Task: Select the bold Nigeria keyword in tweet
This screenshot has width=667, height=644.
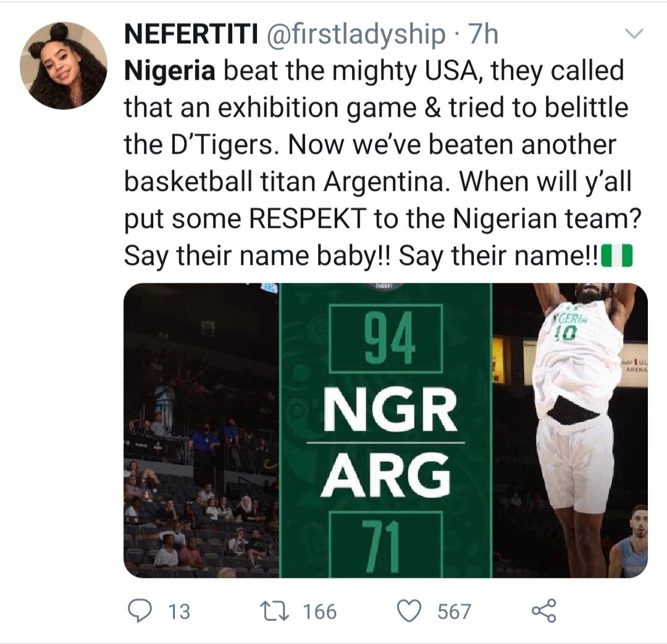Action: pos(170,72)
